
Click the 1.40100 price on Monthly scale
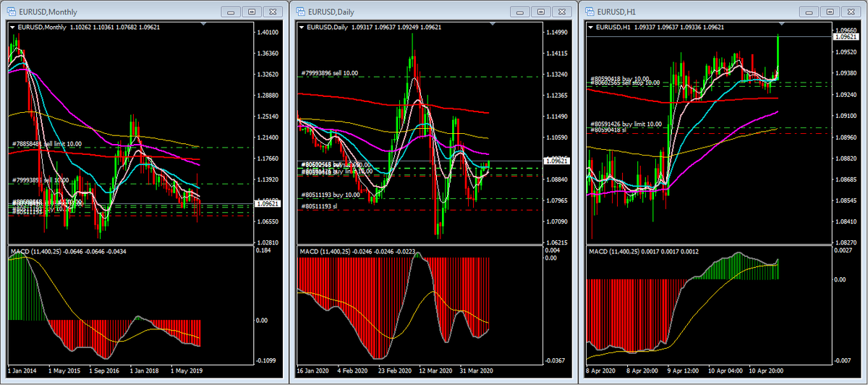click(268, 33)
